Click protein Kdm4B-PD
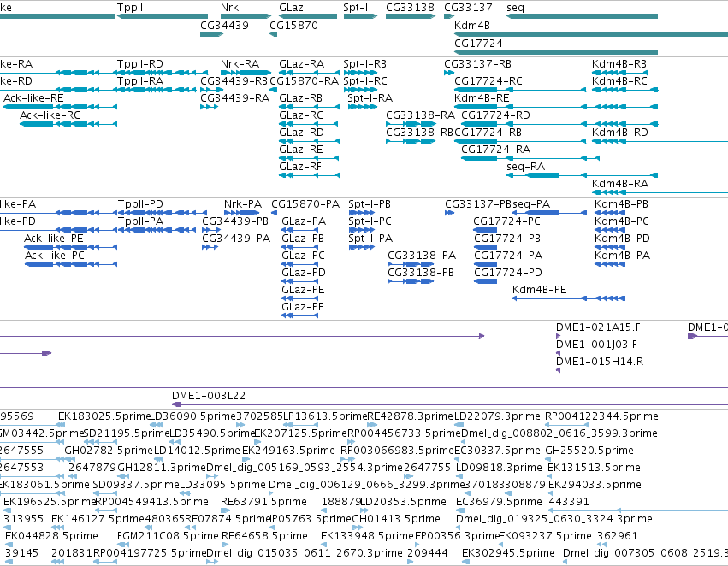The image size is (728, 566). 622,238
